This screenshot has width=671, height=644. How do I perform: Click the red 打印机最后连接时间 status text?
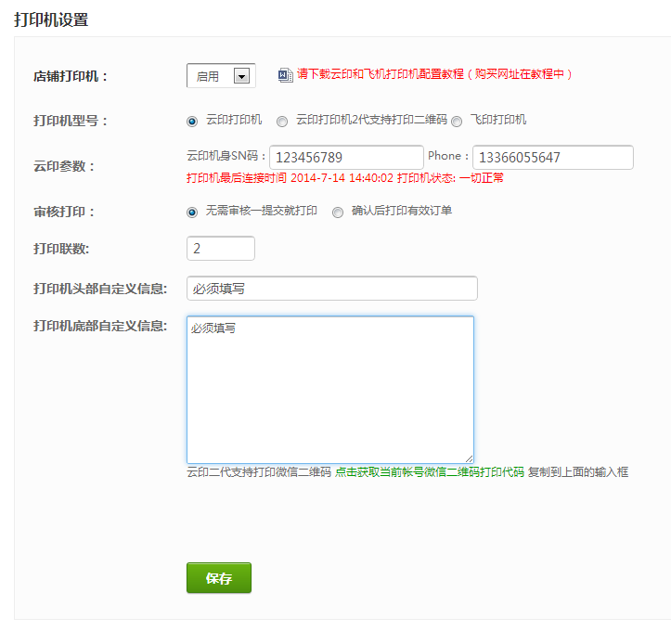click(x=344, y=177)
